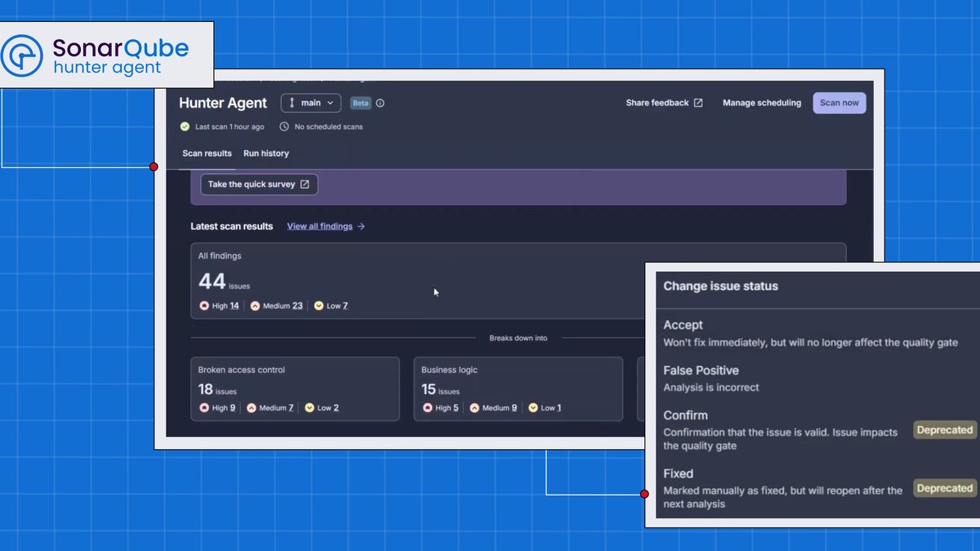Image resolution: width=980 pixels, height=551 pixels.
Task: Filter All findings by Medium 23
Action: 276,306
